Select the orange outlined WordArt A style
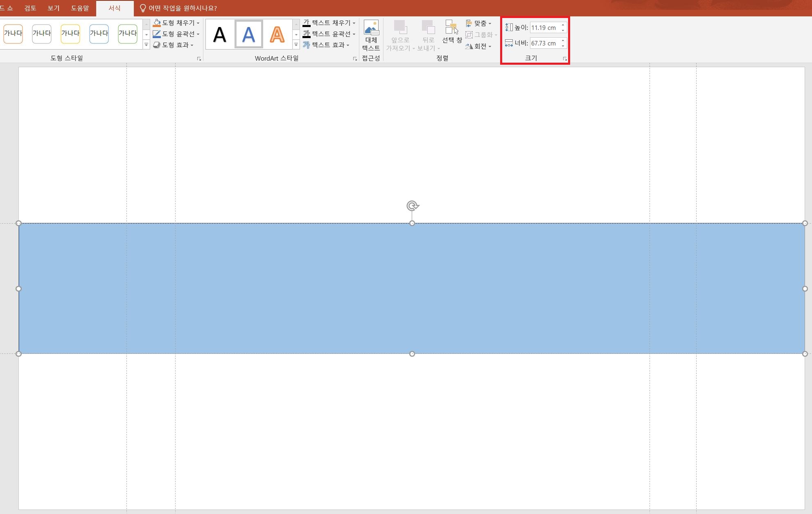The height and width of the screenshot is (514, 812). click(x=277, y=35)
